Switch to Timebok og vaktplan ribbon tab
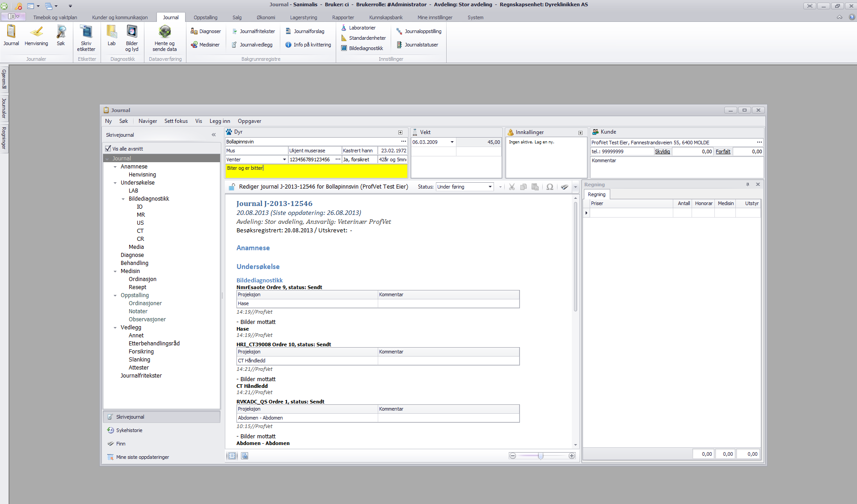The width and height of the screenshot is (857, 504). tap(55, 17)
